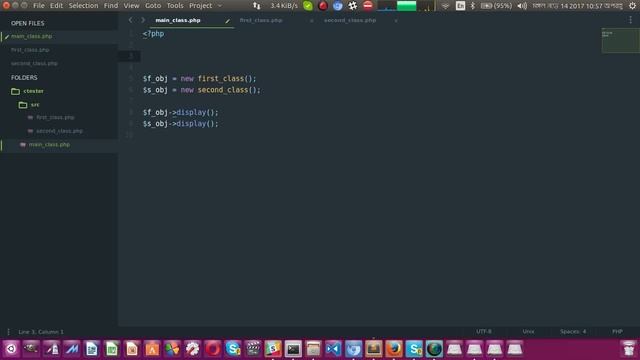Select main_class.php under Open Files
The image size is (640, 360).
(x=31, y=36)
